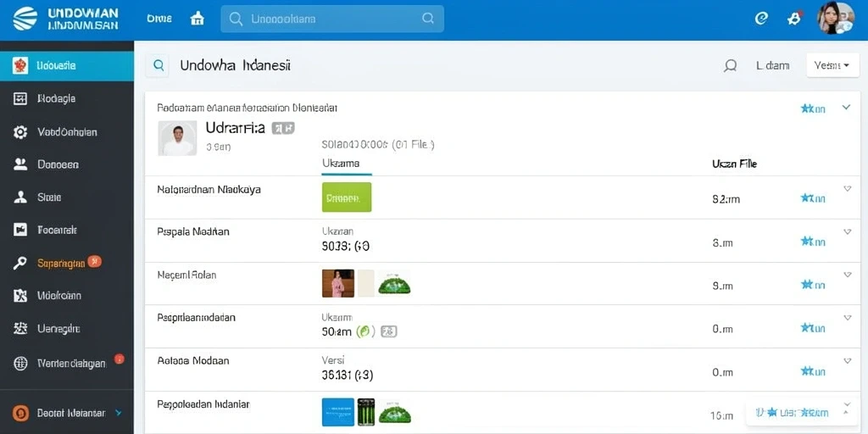Expand the Nsçeml Rolan row chevron
Viewport: 868px width, 434px height.
(x=847, y=275)
